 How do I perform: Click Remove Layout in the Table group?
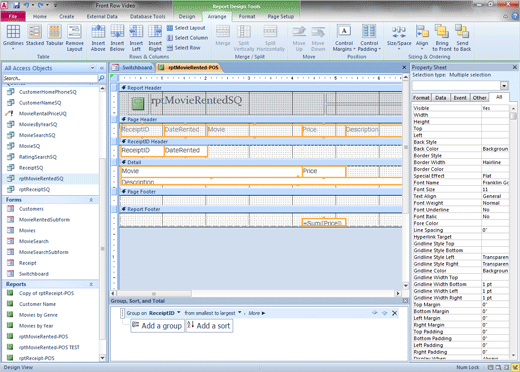coord(74,38)
